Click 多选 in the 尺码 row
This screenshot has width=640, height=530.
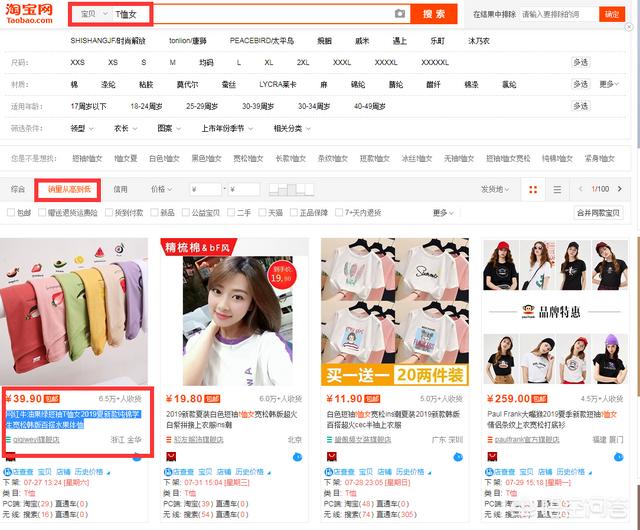click(580, 62)
